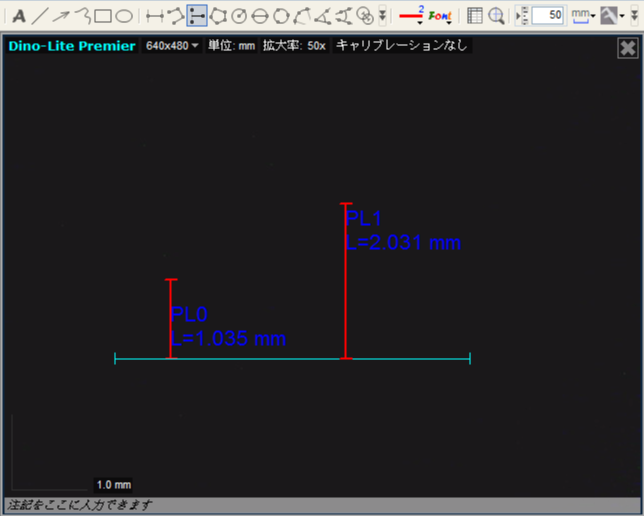This screenshot has width=644, height=516.
Task: Select the Arrow drawing tool
Action: (x=61, y=16)
